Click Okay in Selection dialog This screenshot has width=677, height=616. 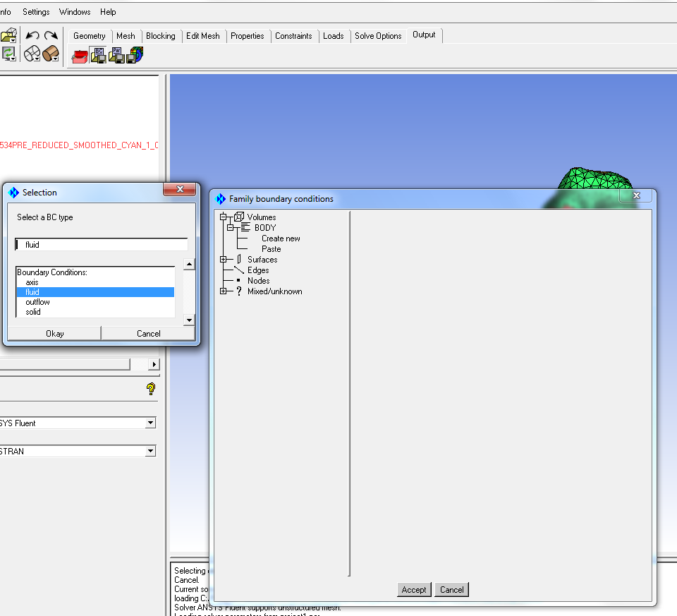(55, 334)
